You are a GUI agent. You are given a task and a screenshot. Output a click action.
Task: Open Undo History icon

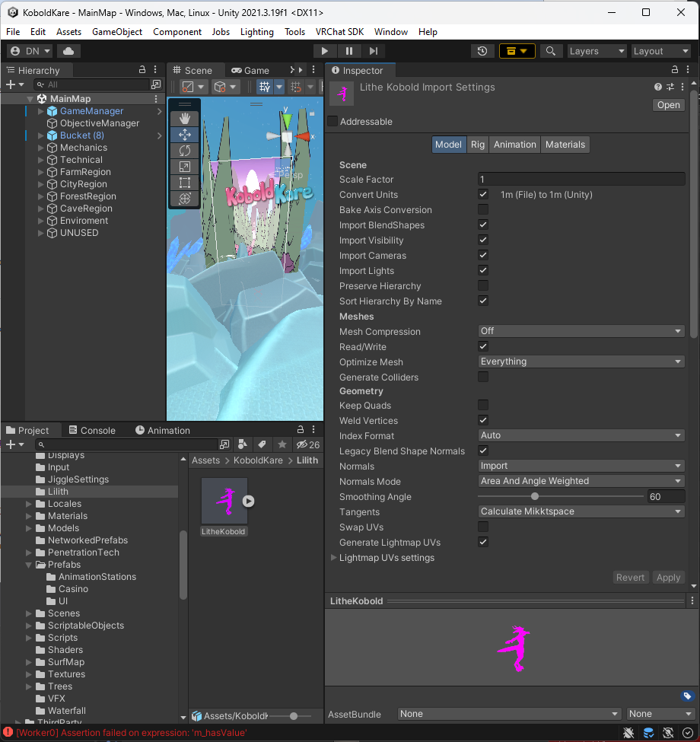pos(482,51)
